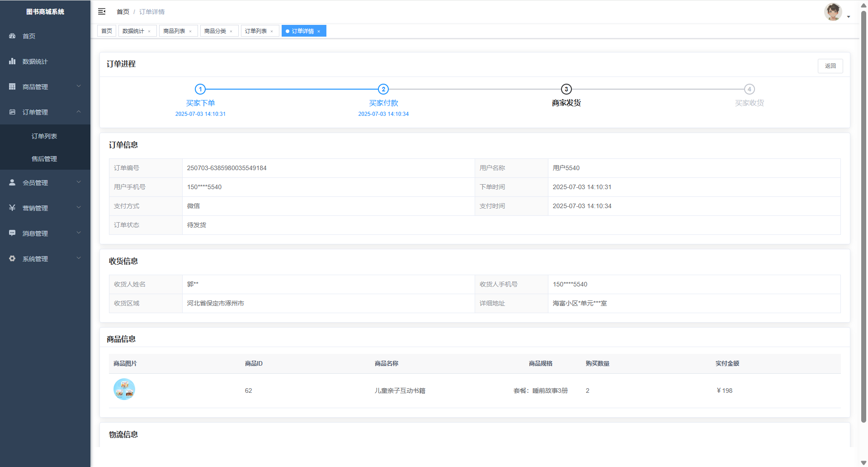Switch to the 商品分类 tab
The width and height of the screenshot is (868, 467).
pyautogui.click(x=215, y=31)
